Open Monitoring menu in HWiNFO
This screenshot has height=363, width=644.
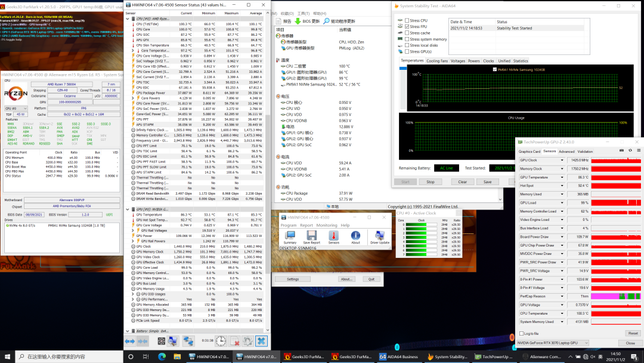[327, 225]
